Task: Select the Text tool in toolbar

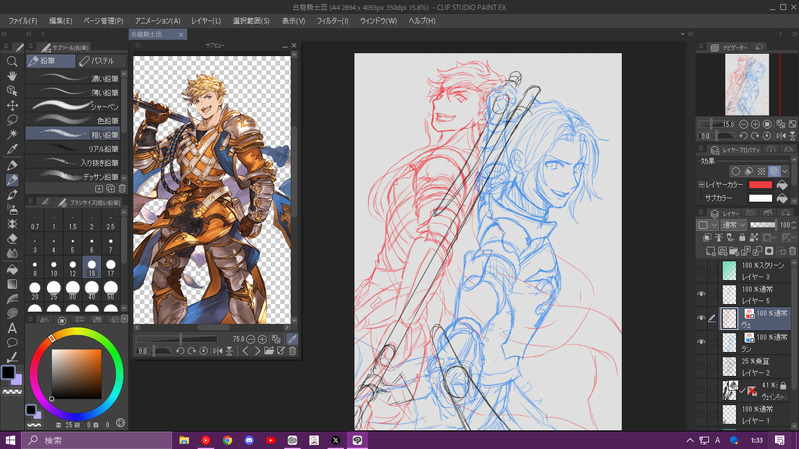Action: tap(12, 328)
